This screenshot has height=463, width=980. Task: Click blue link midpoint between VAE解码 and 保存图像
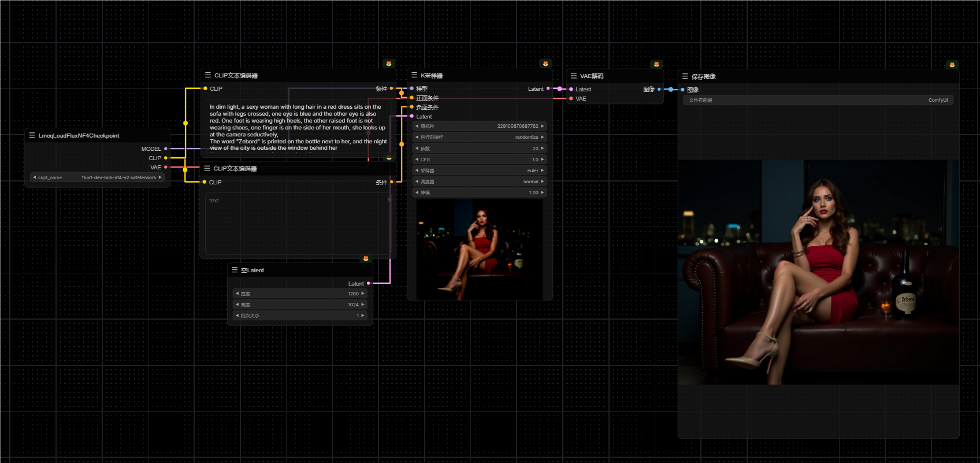point(670,90)
